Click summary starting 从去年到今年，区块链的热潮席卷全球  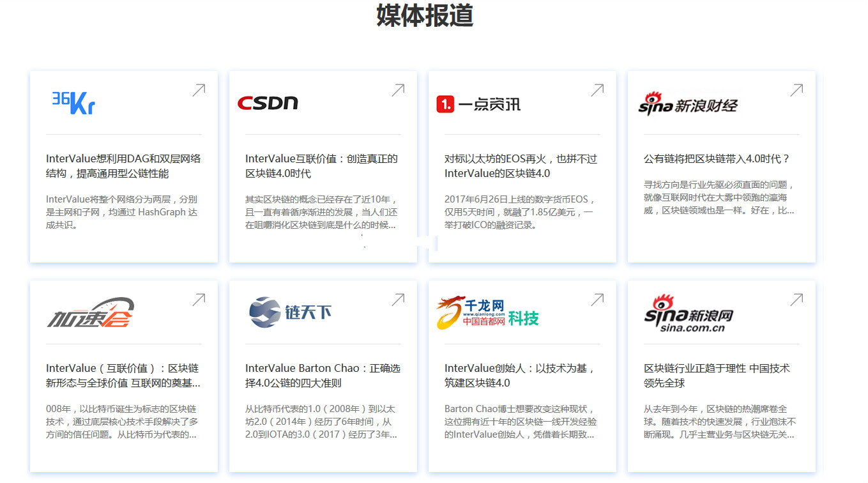coord(720,422)
